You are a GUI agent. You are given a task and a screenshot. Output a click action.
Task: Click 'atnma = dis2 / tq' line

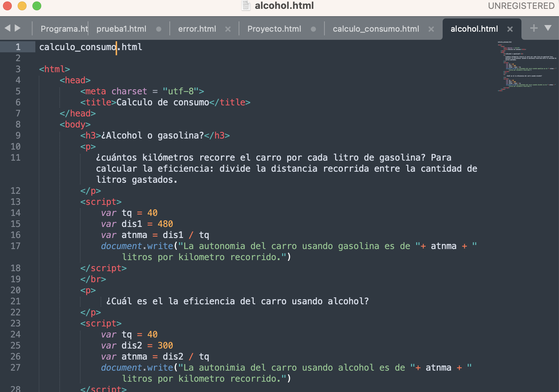[x=165, y=356]
